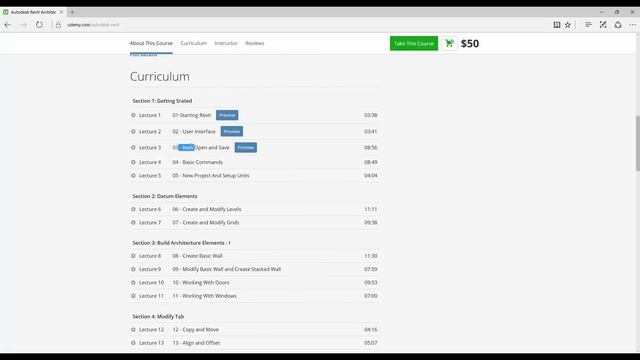Open a new tab with plus icon
Image resolution: width=640 pixels, height=360 pixels.
click(x=72, y=12)
